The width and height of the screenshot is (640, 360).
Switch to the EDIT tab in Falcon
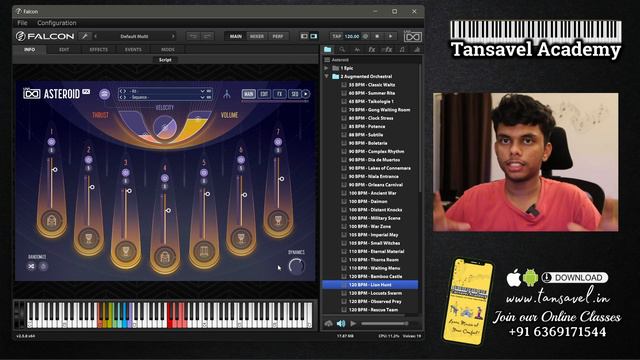(x=64, y=49)
